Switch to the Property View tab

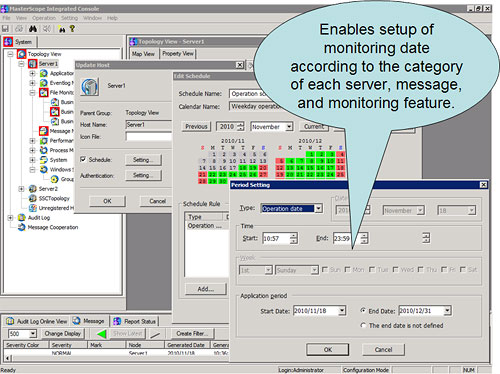(x=178, y=53)
